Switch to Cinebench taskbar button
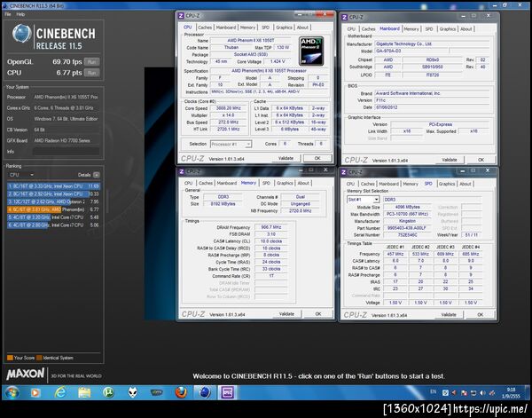Screen dimensions: 532x418 pos(205,392)
